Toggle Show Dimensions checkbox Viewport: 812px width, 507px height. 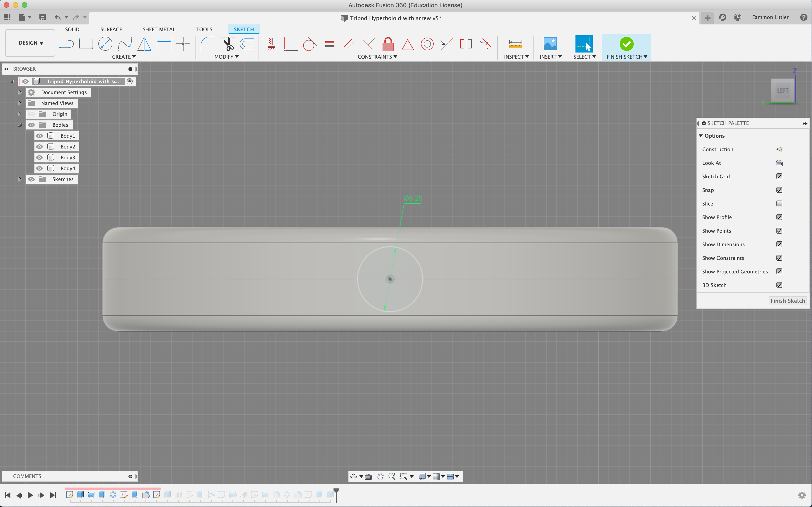tap(779, 244)
